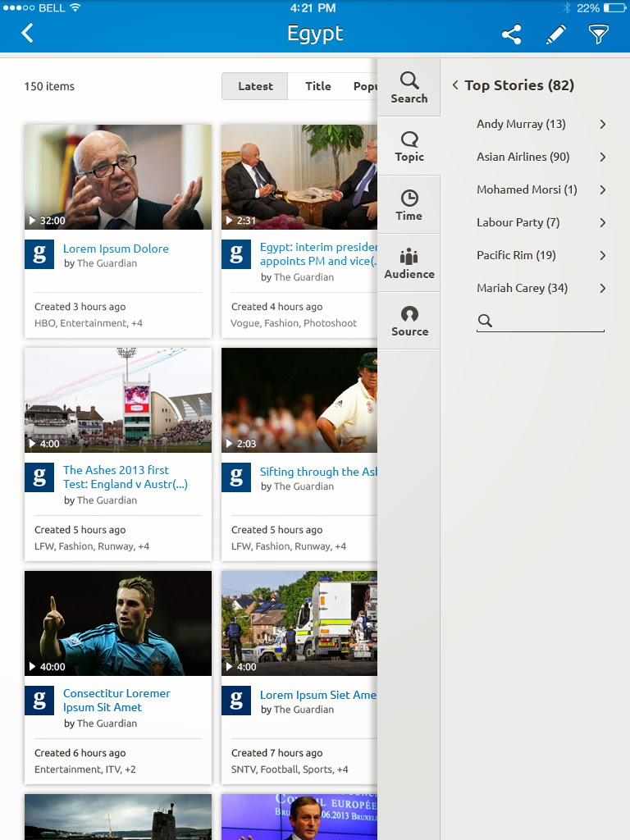Image resolution: width=630 pixels, height=840 pixels.
Task: Click HBO, Entertainment, +4 tags
Action: coord(89,323)
